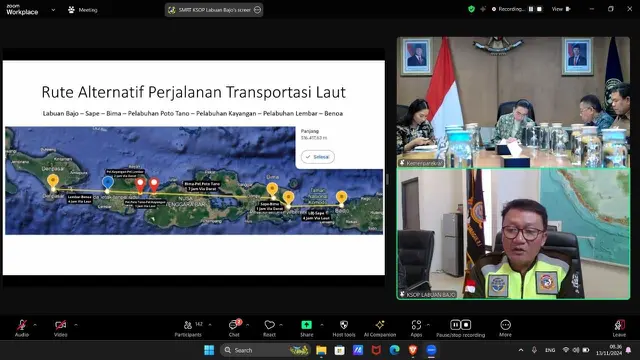640x360 pixels.
Task: Open Host tools shield icon
Action: [344, 328]
